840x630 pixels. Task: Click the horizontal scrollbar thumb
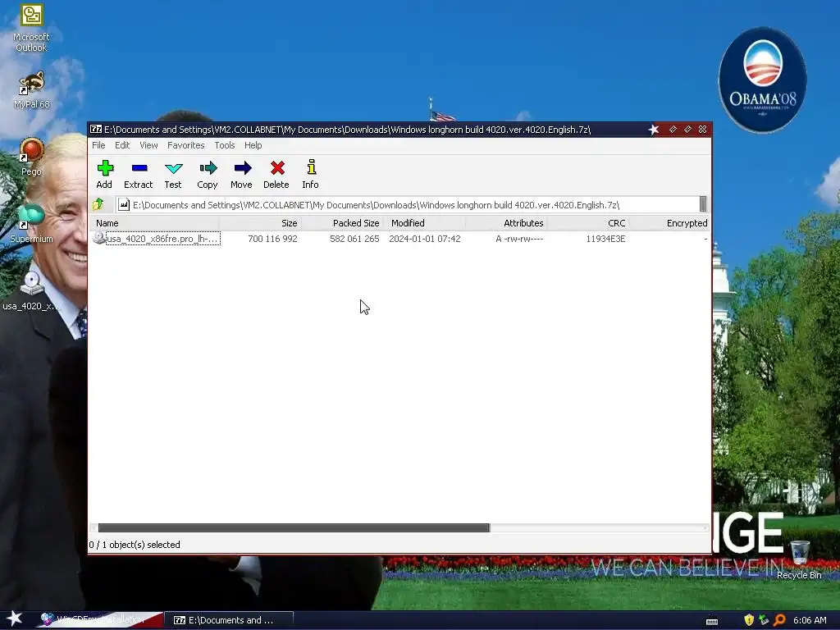(294, 527)
